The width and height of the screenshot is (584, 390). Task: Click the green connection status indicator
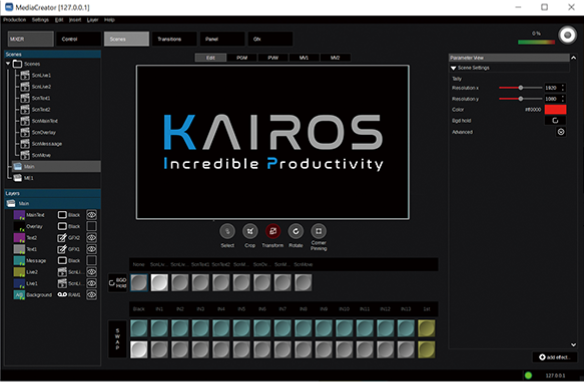click(528, 375)
